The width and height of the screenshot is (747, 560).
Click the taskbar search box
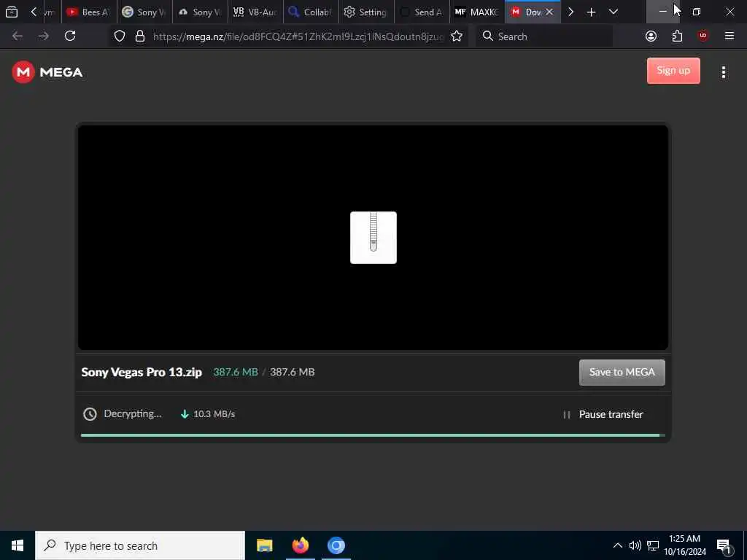pyautogui.click(x=140, y=545)
